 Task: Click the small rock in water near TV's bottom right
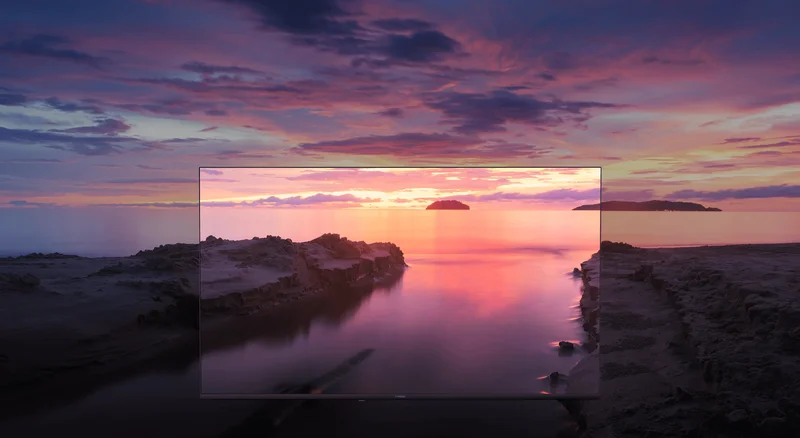pos(566,346)
